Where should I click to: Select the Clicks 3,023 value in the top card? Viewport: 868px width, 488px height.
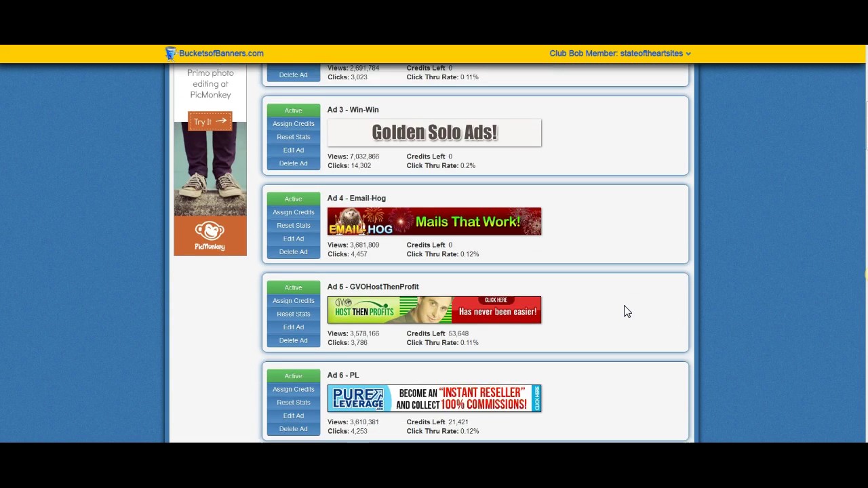pos(359,77)
